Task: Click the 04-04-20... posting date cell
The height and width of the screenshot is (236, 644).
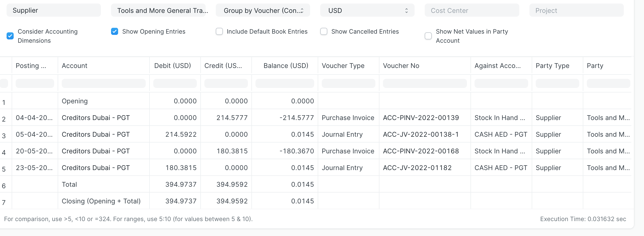Action: [34, 118]
